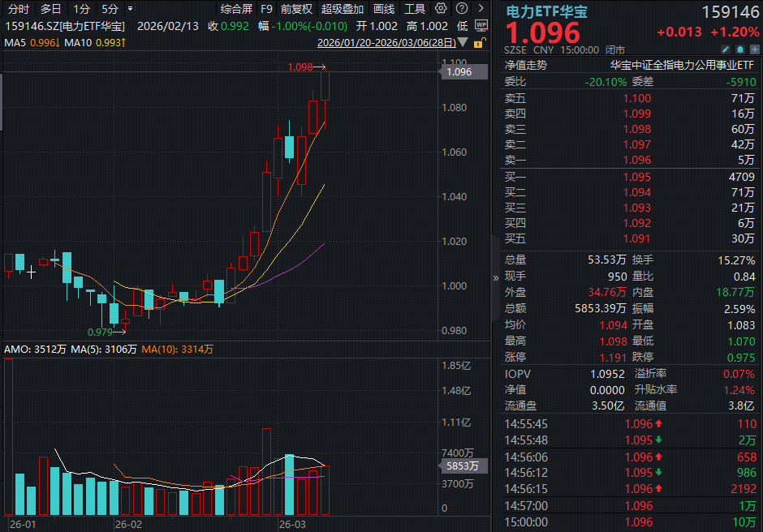Toggle 前复权 price adjustment mode
The height and width of the screenshot is (532, 763).
(296, 9)
